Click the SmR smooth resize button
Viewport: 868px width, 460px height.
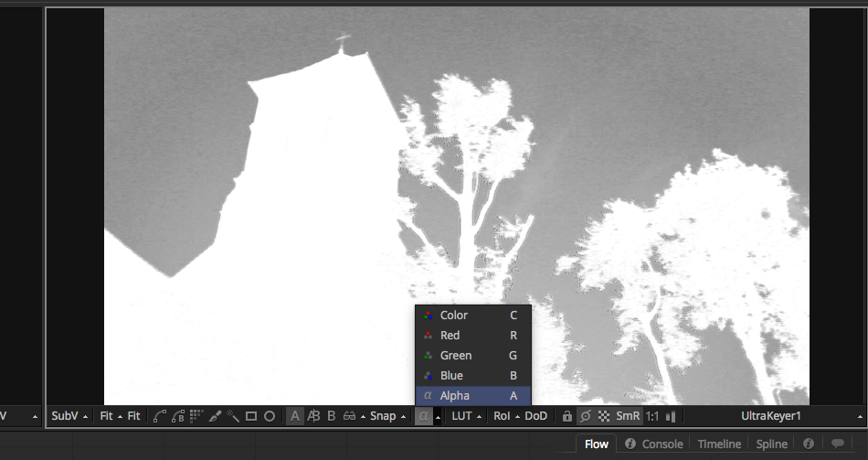click(628, 416)
